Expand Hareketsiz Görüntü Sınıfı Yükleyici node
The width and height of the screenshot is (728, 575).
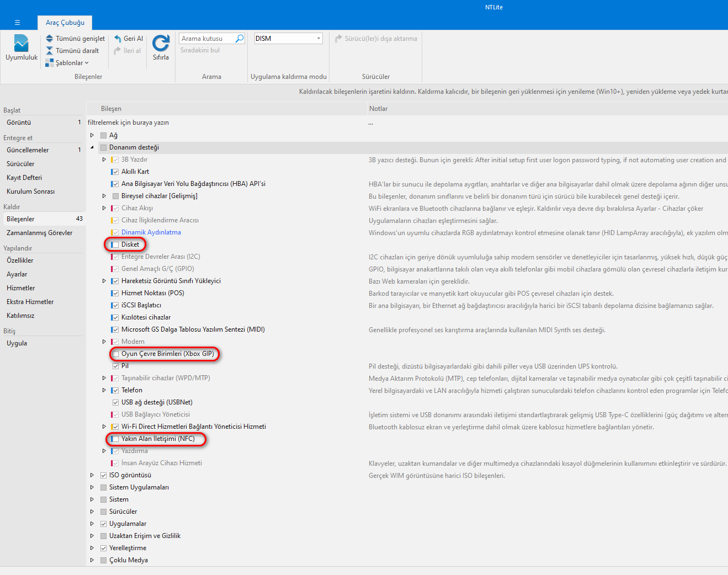[x=104, y=281]
